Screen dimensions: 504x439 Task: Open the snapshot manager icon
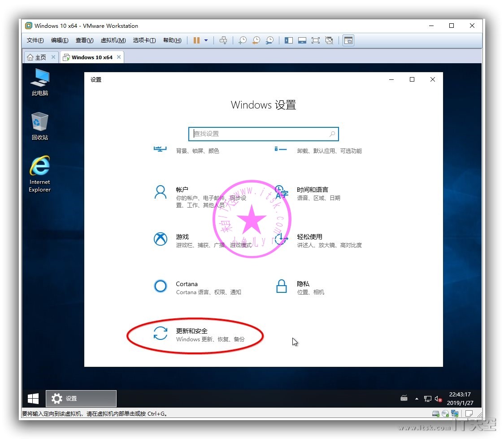[269, 40]
